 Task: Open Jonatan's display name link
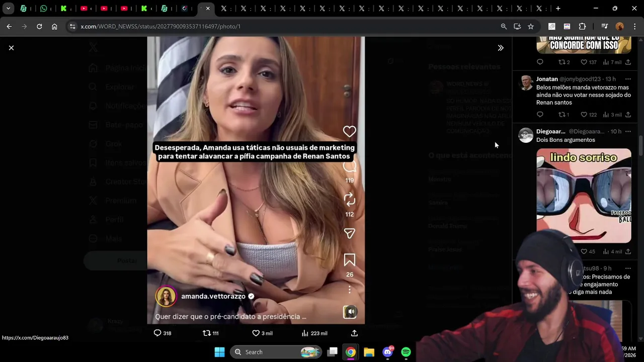click(x=547, y=79)
